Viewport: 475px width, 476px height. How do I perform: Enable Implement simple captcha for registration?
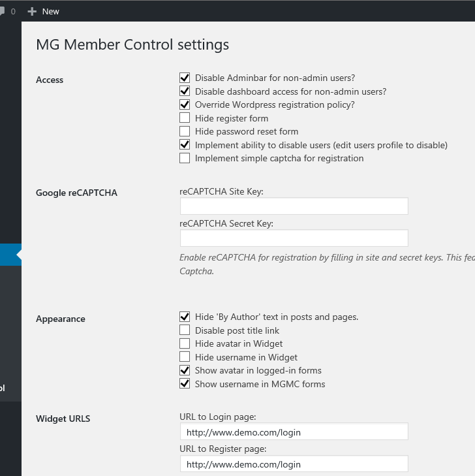click(x=185, y=158)
